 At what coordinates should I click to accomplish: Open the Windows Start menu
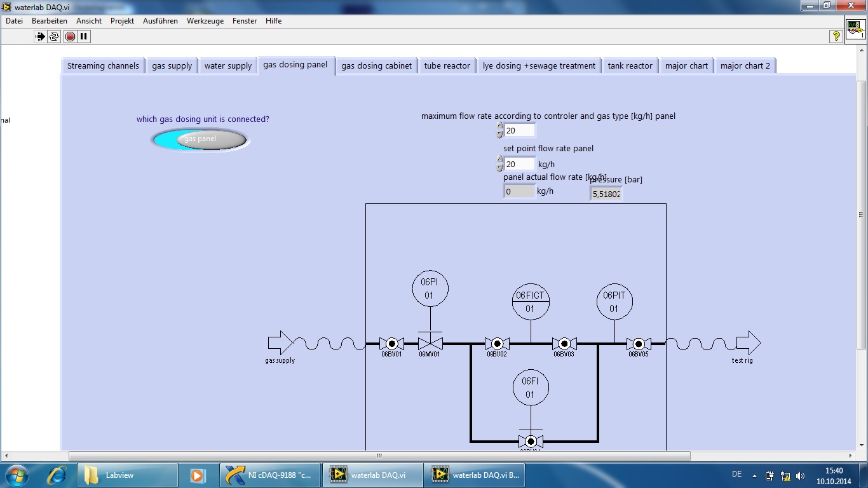(x=17, y=475)
